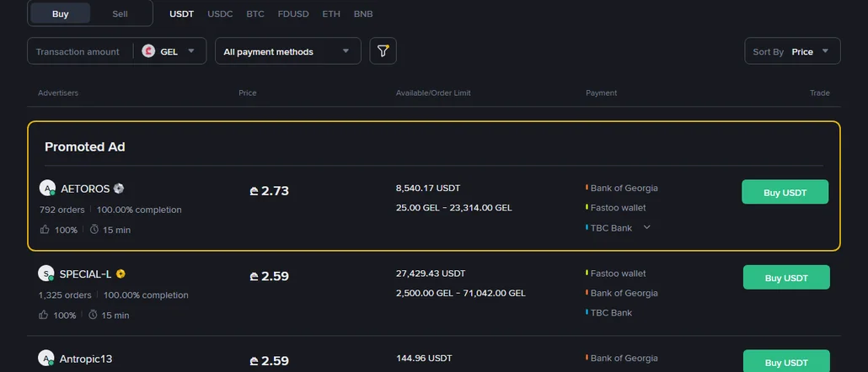868x372 pixels.
Task: Open AETOROS advertiser profile
Action: (x=85, y=189)
